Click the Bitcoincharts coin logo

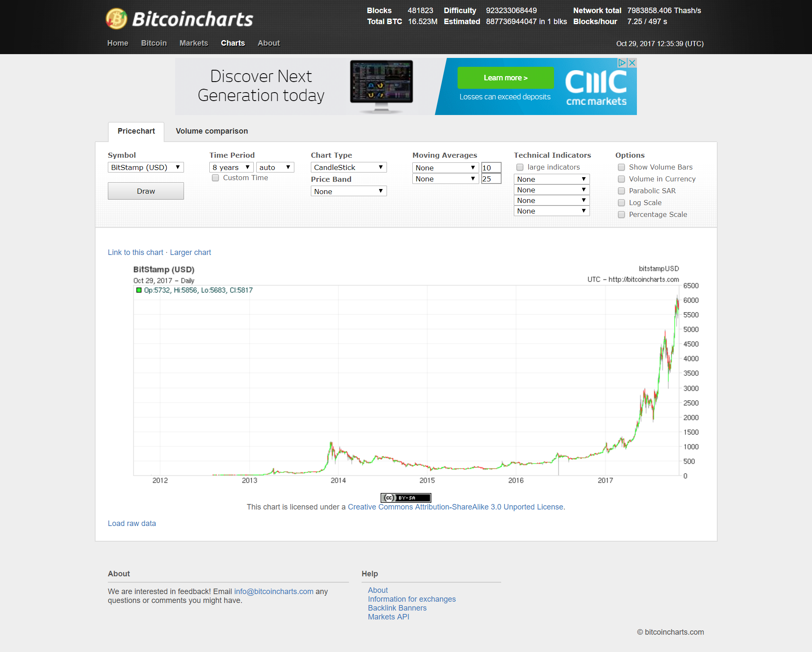[x=116, y=19]
